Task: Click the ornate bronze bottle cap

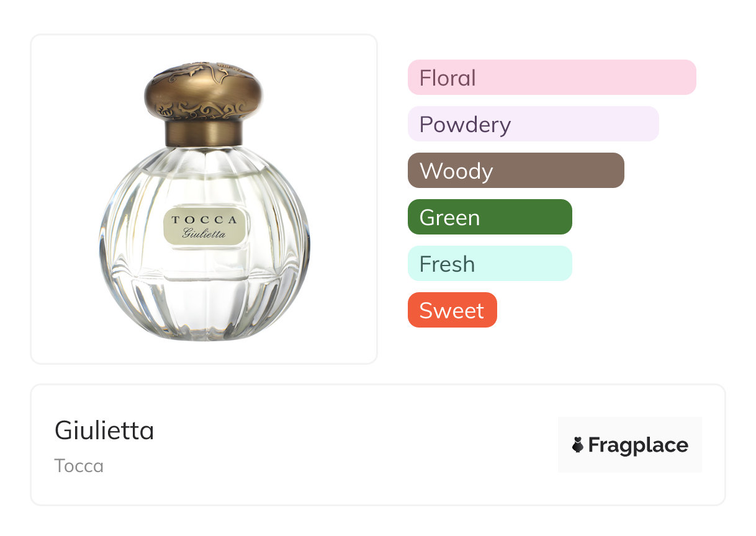Action: [x=204, y=91]
